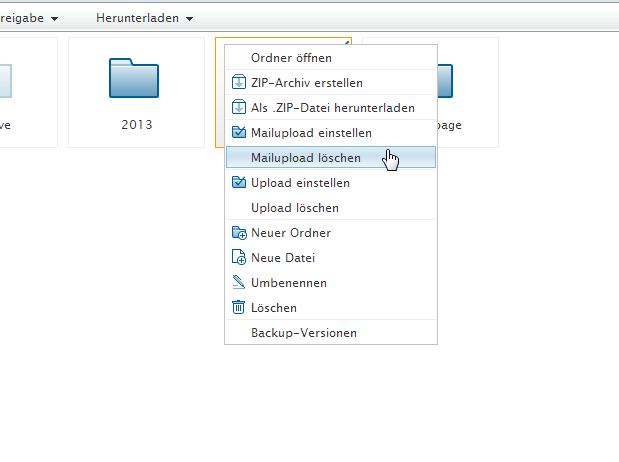Click the selected folder tile's top border

click(219, 39)
